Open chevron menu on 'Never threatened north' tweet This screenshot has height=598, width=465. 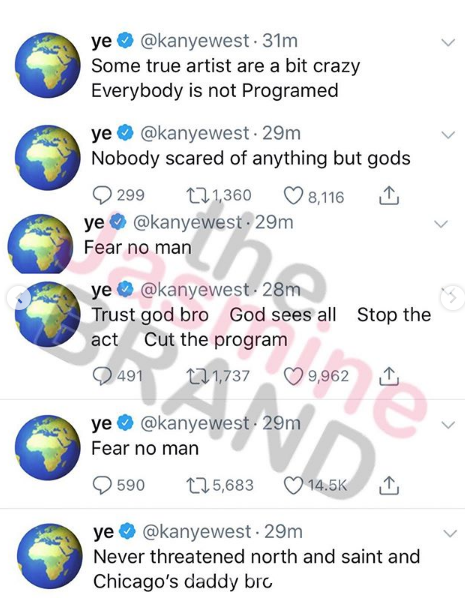(x=450, y=533)
